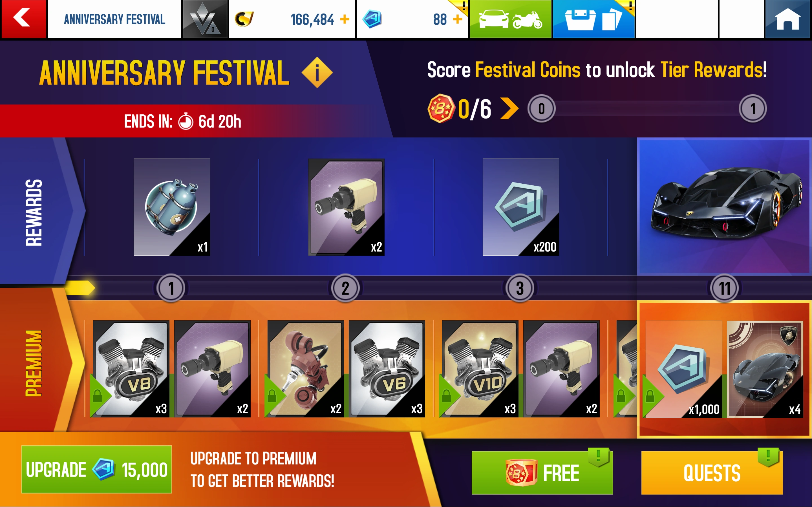Claim the FREE festival coins button
Screen dimensions: 812x507
542,472
